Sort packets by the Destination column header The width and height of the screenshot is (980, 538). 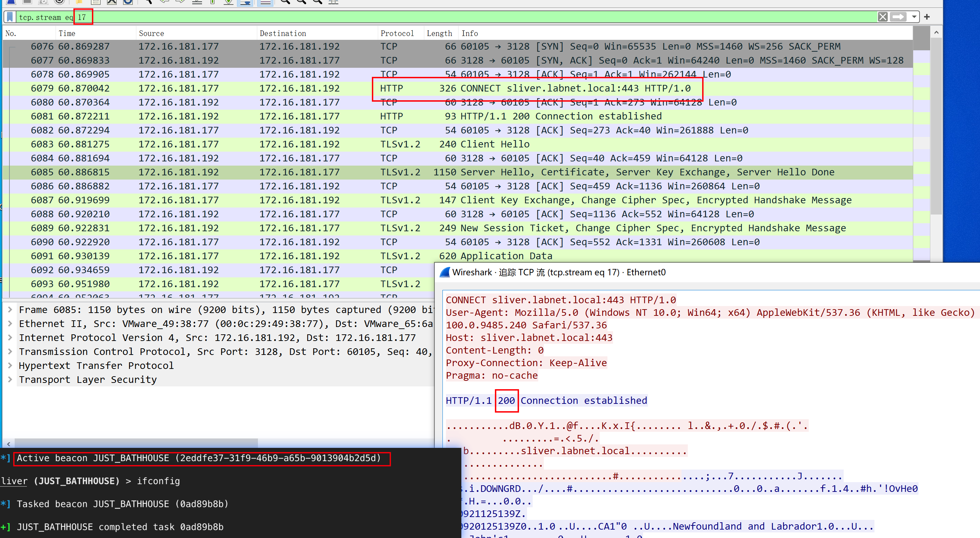(317, 34)
